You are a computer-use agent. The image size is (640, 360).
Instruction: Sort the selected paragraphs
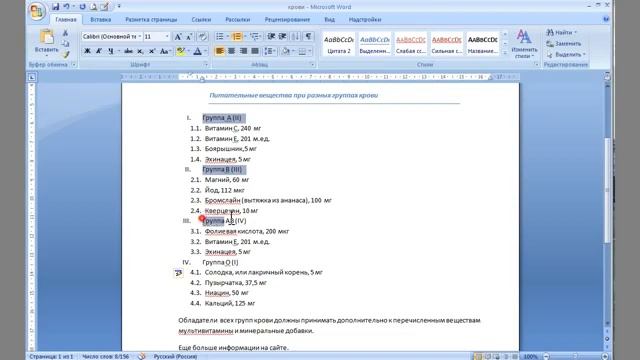[296, 37]
